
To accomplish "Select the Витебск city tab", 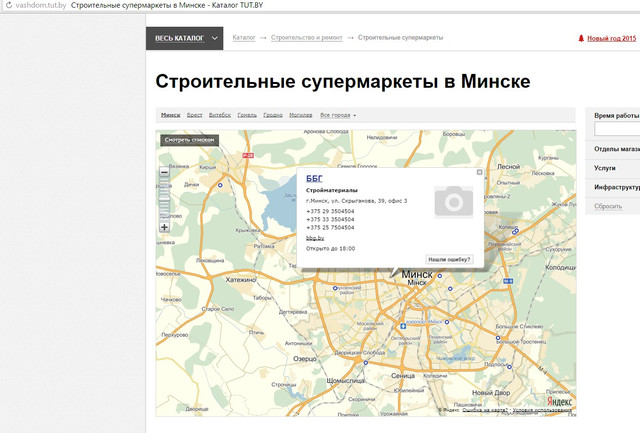I will [x=220, y=115].
